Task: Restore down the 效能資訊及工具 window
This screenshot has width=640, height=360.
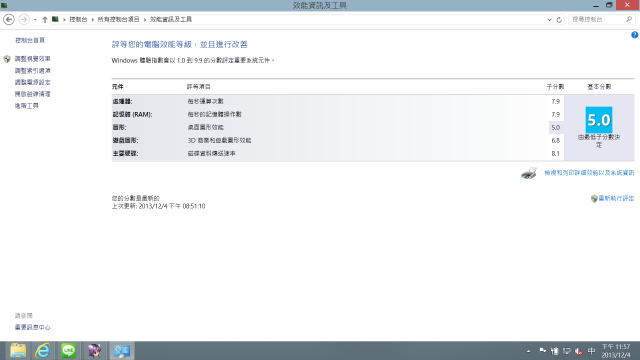Action: [x=609, y=5]
